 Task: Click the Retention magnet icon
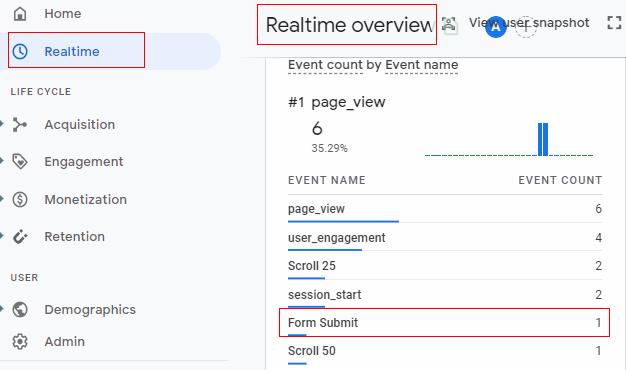(x=20, y=237)
